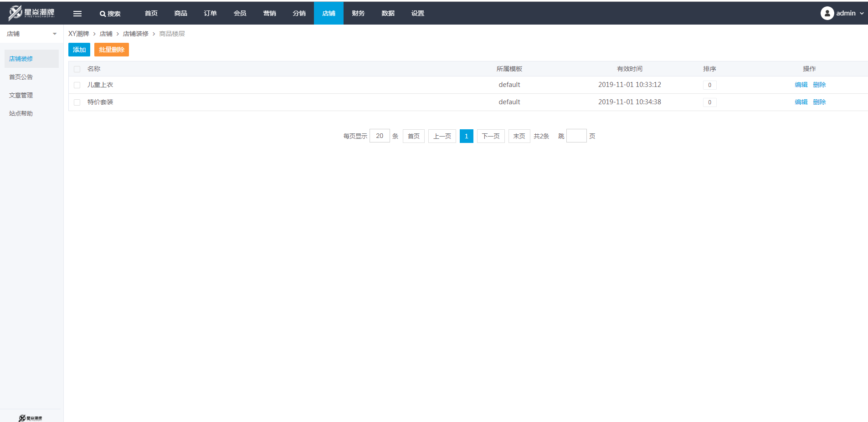
Task: Open search via magnifier 搜索
Action: point(110,14)
